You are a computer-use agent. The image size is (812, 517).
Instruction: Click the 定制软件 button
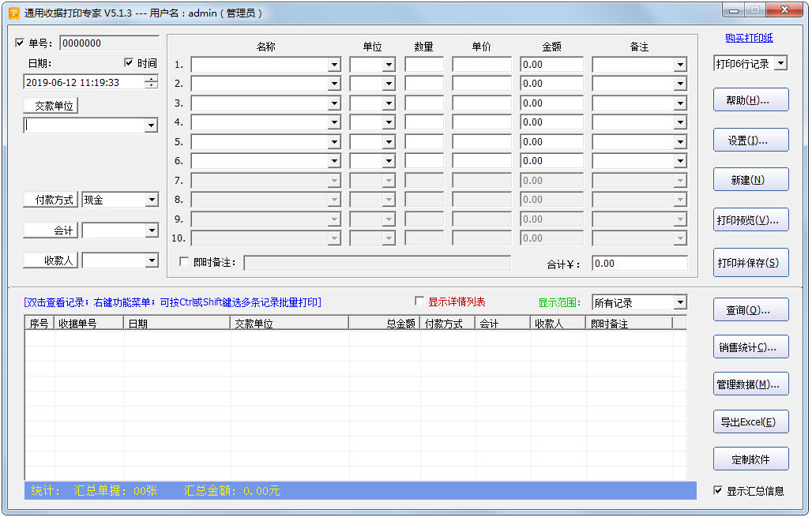(x=750, y=459)
